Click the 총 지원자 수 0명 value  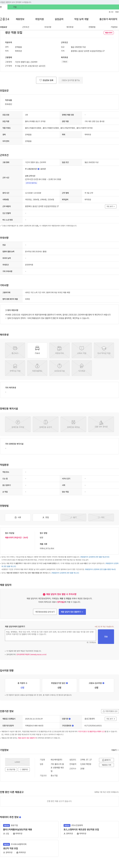pos(23,688)
